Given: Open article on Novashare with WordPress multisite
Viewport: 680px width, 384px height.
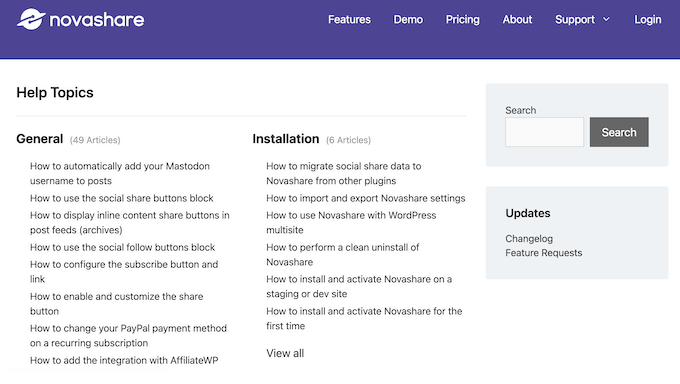Looking at the screenshot, I should click(x=351, y=223).
